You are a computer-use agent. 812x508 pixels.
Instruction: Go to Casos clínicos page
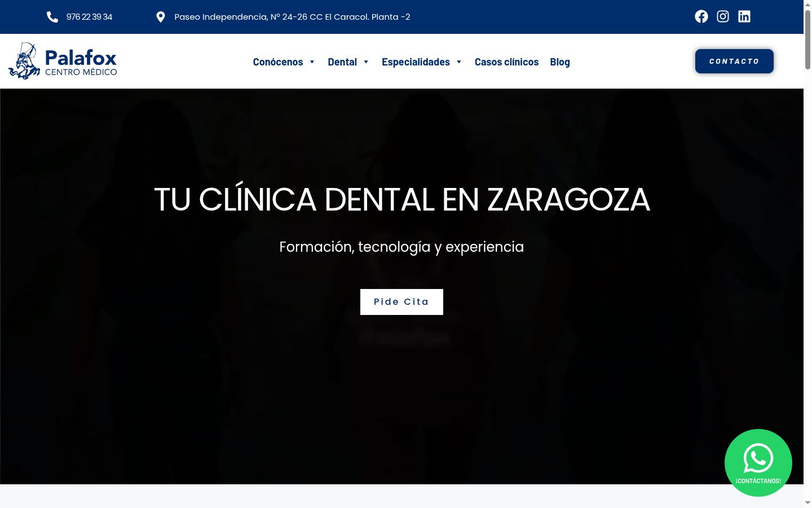[506, 62]
